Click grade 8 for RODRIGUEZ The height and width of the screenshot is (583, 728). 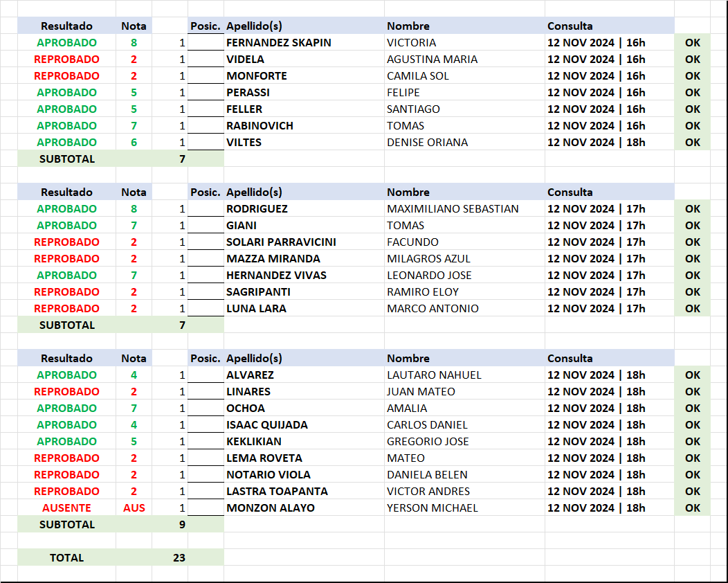pyautogui.click(x=134, y=208)
